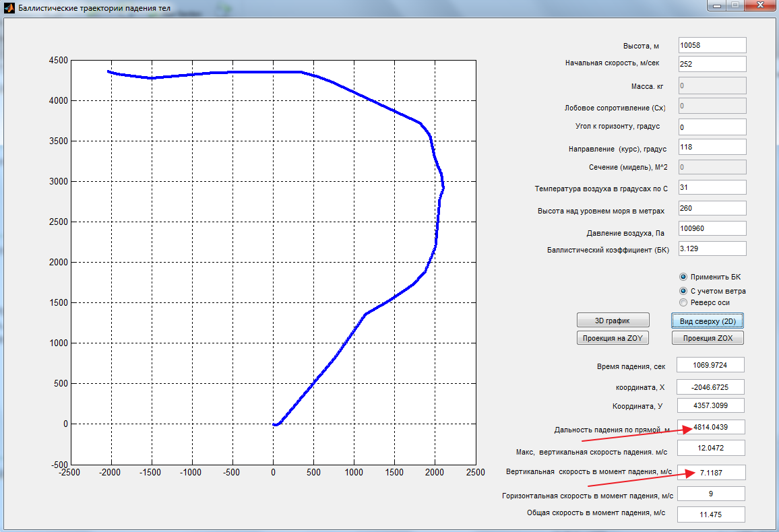
Task: Click the 'Время падения, сек' label
Action: (631, 367)
